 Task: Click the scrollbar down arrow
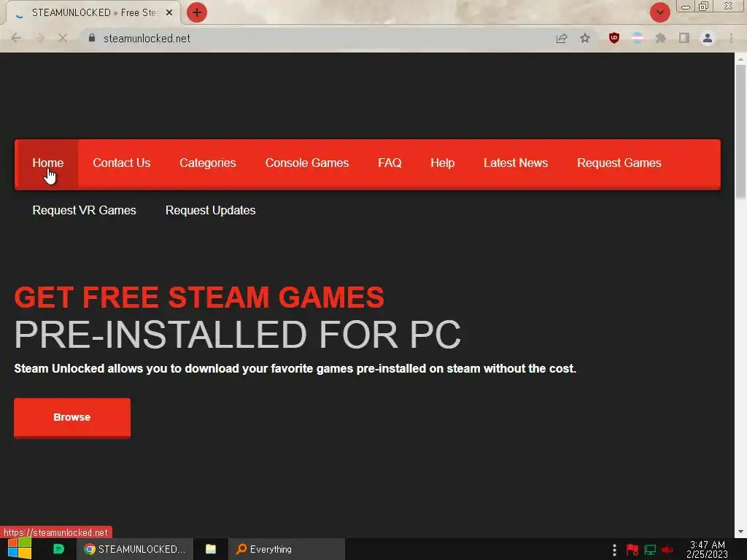pyautogui.click(x=740, y=532)
